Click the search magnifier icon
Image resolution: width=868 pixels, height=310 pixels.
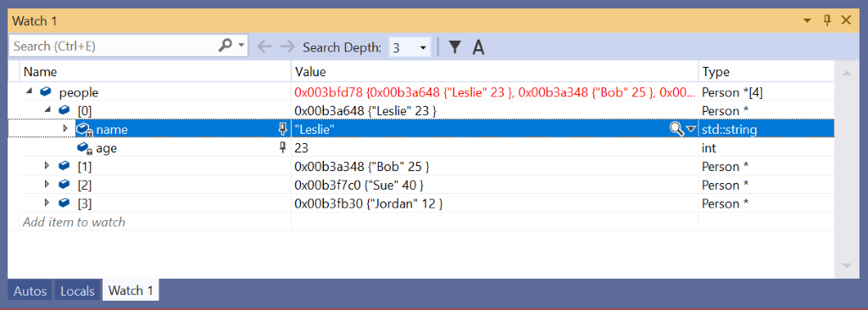225,46
